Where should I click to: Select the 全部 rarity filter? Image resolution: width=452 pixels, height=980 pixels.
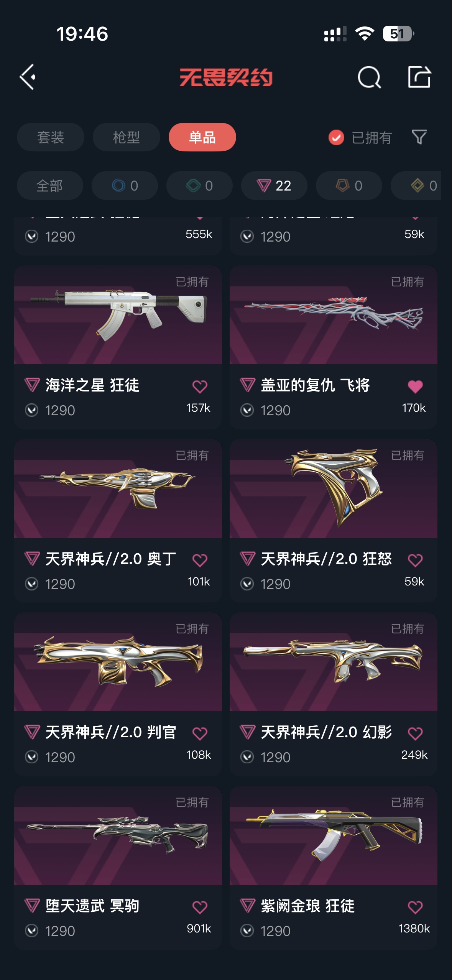[x=50, y=186]
